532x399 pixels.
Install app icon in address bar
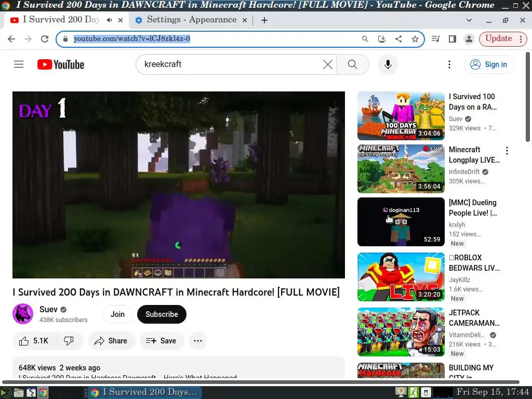coord(382,39)
